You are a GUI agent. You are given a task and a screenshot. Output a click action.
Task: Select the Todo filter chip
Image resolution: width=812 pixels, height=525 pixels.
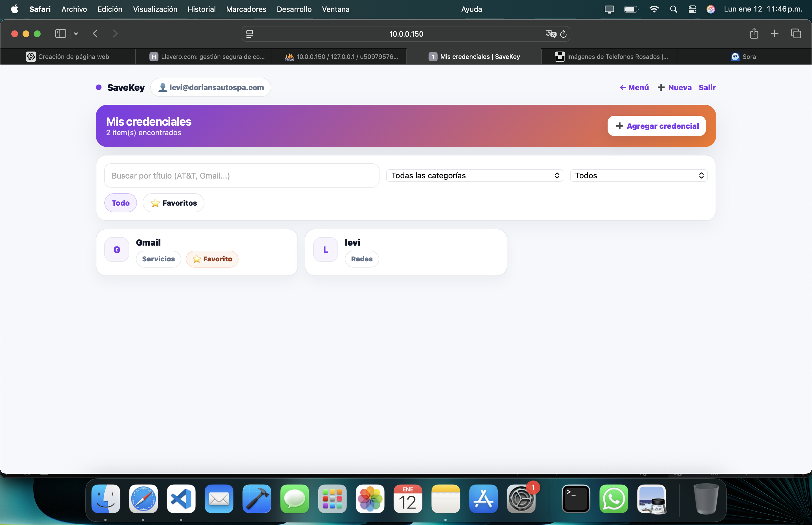pyautogui.click(x=120, y=203)
